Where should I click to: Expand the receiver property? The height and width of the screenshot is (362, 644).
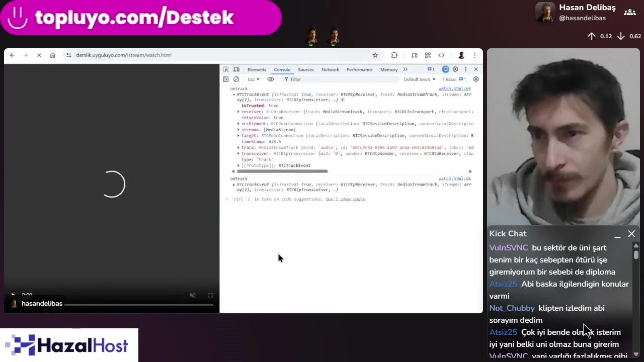(x=238, y=112)
